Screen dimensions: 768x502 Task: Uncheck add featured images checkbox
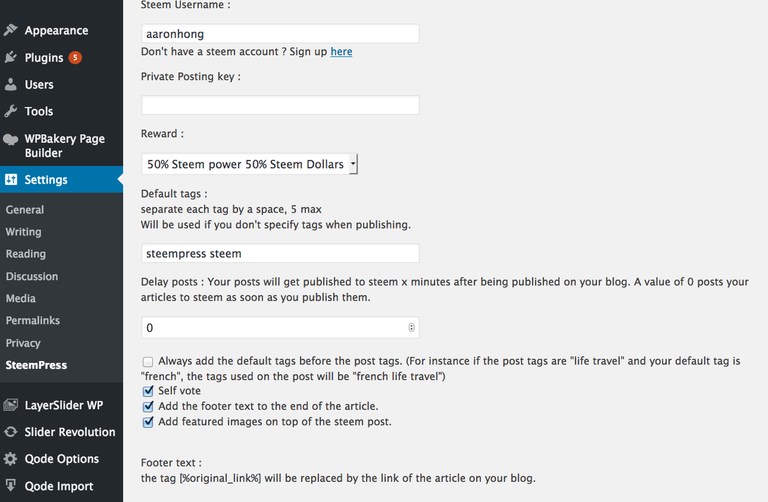tap(148, 422)
